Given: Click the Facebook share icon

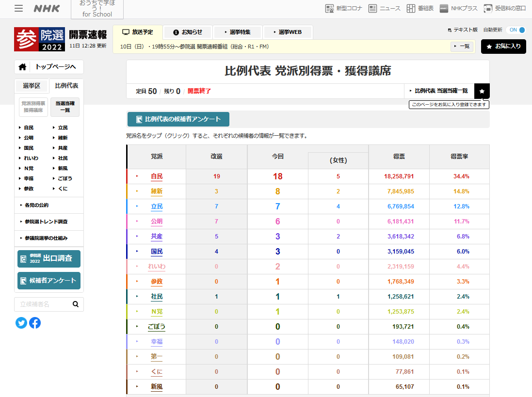Looking at the screenshot, I should 35,323.
